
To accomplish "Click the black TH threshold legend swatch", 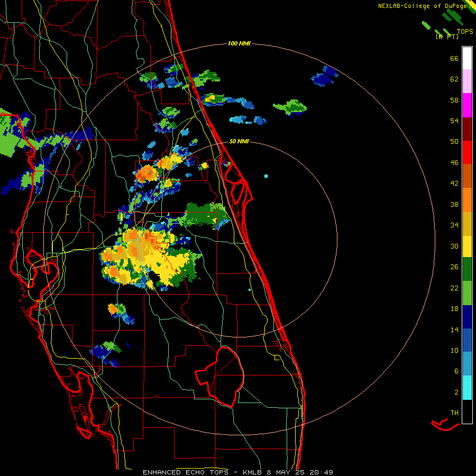I will [467, 411].
